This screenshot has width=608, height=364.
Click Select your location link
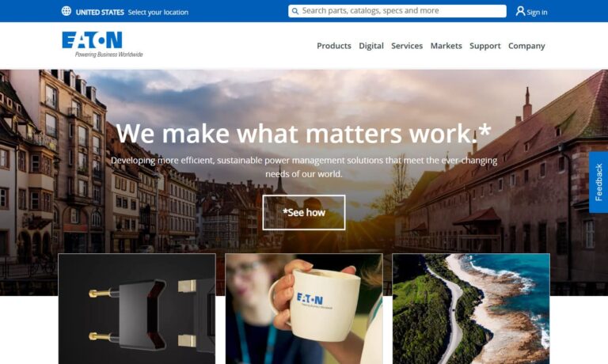pyautogui.click(x=158, y=13)
